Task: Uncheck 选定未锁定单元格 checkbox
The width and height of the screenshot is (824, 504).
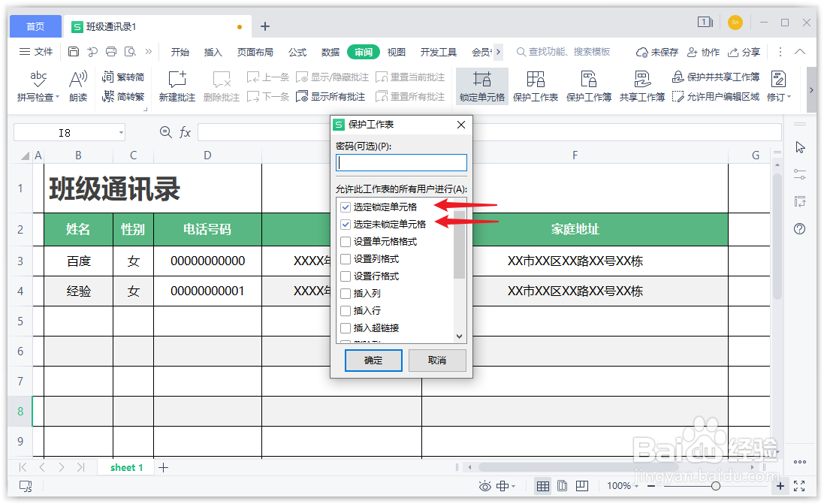Action: [x=346, y=225]
